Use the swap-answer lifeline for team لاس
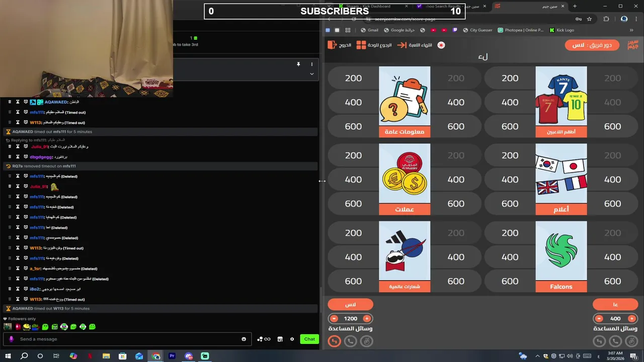The image size is (644, 362). pyautogui.click(x=335, y=341)
